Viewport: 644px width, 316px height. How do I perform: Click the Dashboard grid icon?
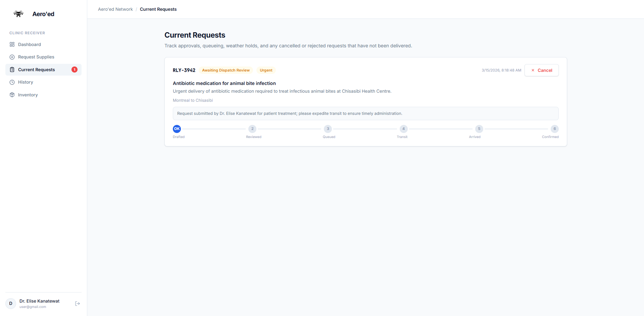tap(12, 44)
